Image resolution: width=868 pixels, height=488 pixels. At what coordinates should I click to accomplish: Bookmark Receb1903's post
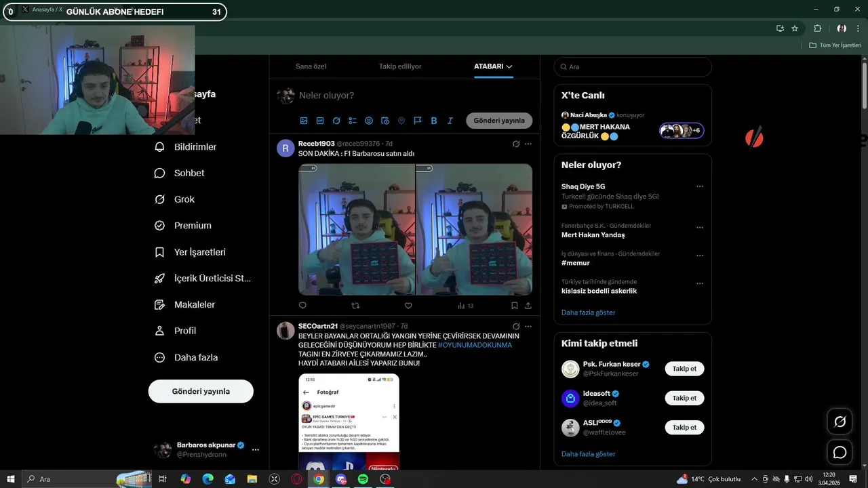point(515,306)
